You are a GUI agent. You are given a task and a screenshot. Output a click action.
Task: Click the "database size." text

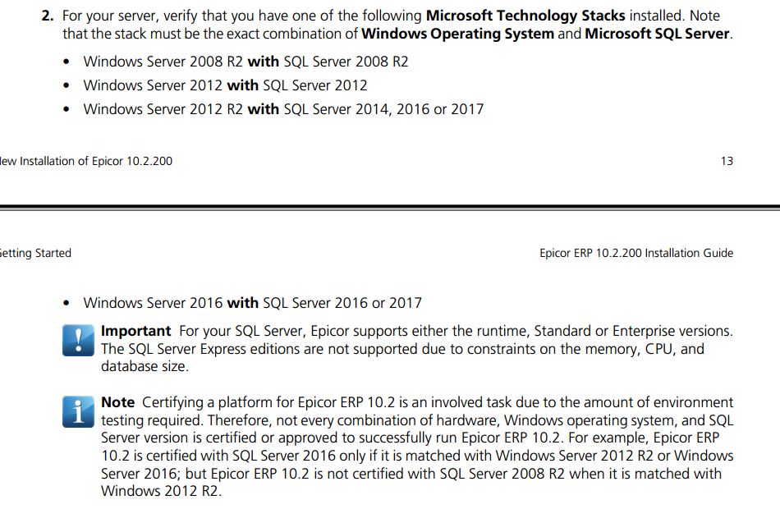pos(145,366)
